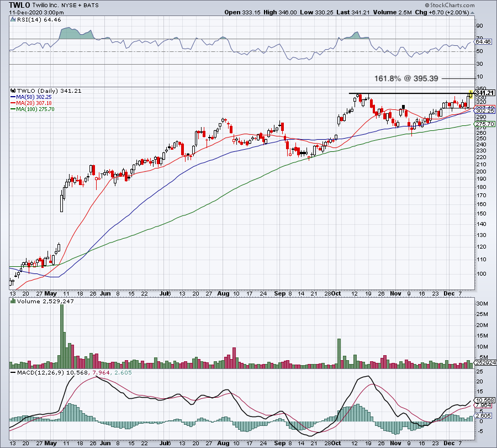The height and width of the screenshot is (448, 497).
Task: Click the 161.8% @ 395.39 annotation text
Action: click(x=406, y=78)
